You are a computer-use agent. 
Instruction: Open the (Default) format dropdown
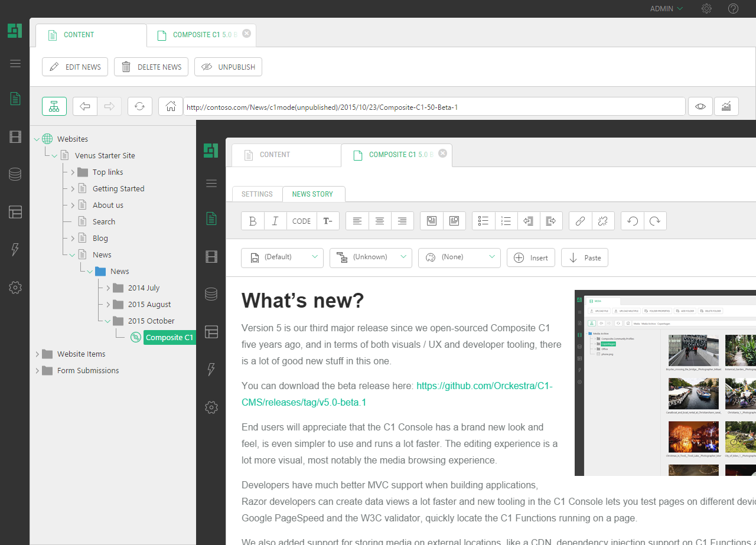[x=282, y=257]
